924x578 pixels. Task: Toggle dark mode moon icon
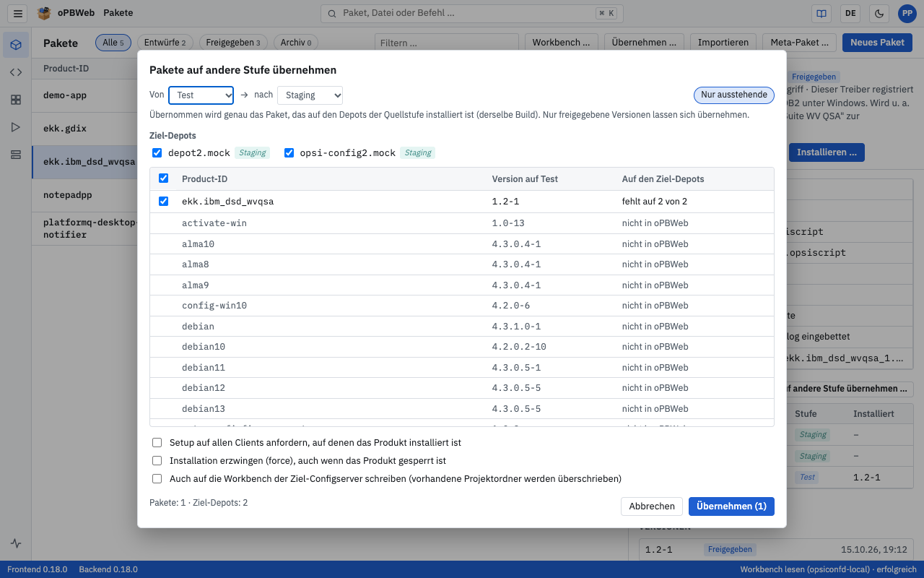point(879,13)
